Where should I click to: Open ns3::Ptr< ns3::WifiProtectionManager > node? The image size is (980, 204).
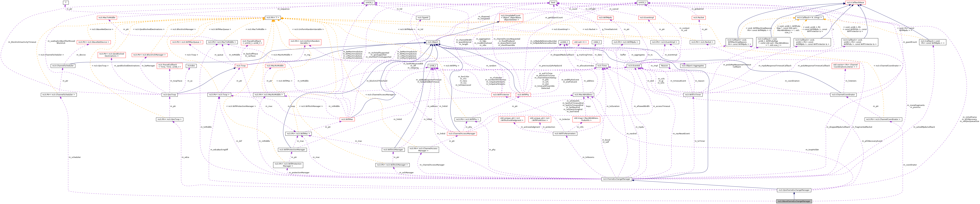288,165
